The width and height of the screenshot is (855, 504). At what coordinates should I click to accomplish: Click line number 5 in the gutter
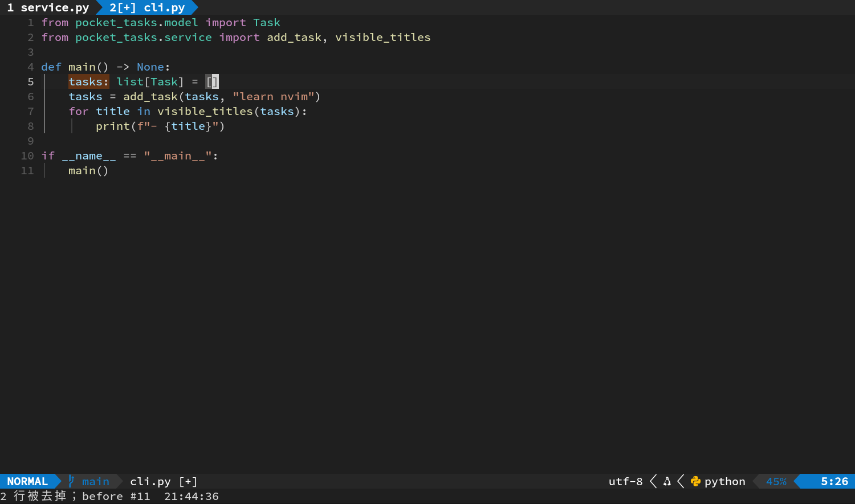31,81
